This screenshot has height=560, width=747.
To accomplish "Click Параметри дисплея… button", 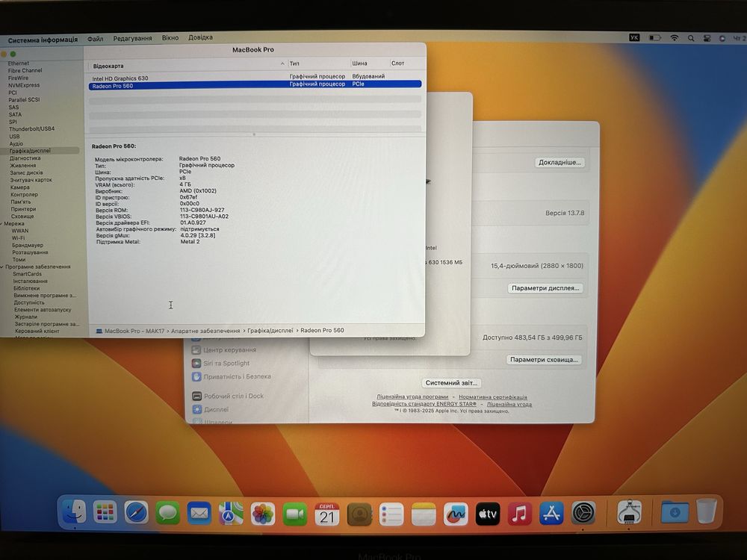I will pyautogui.click(x=545, y=288).
